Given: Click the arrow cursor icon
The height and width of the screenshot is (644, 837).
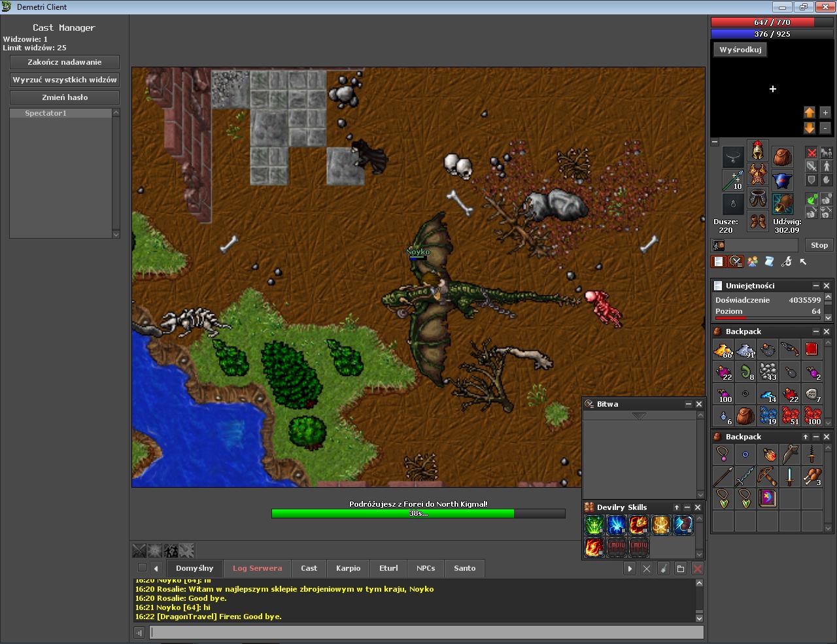Looking at the screenshot, I should (x=804, y=262).
